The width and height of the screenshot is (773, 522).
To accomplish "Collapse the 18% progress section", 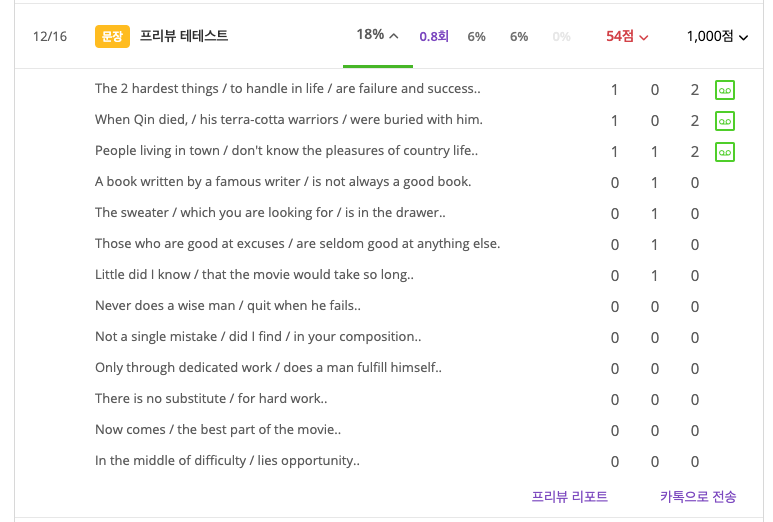I will click(378, 35).
